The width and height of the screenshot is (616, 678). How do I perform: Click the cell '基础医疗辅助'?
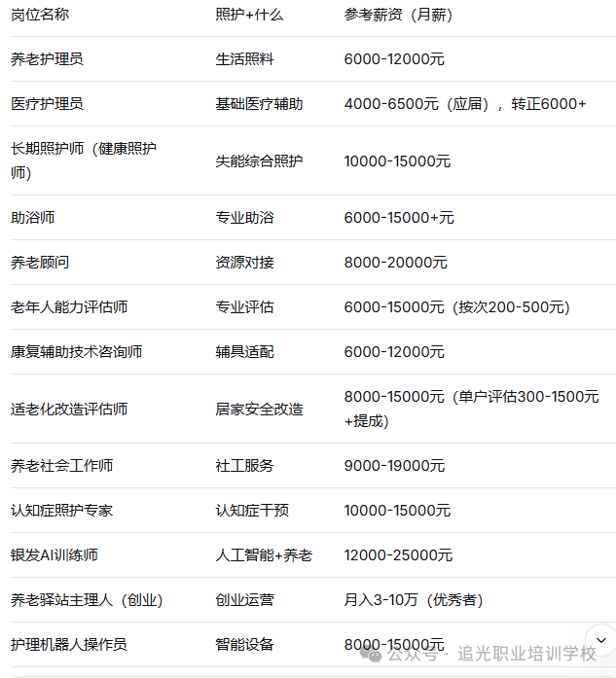click(259, 104)
